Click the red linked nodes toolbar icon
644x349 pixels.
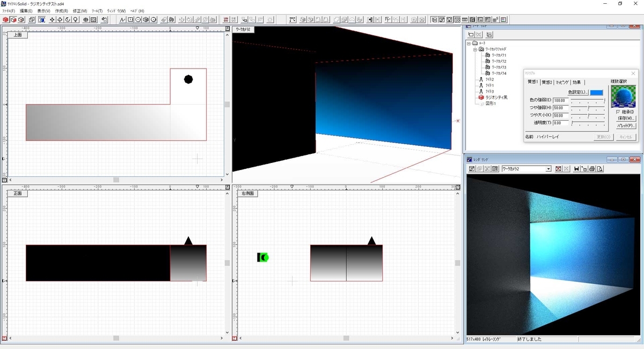pyautogui.click(x=226, y=20)
